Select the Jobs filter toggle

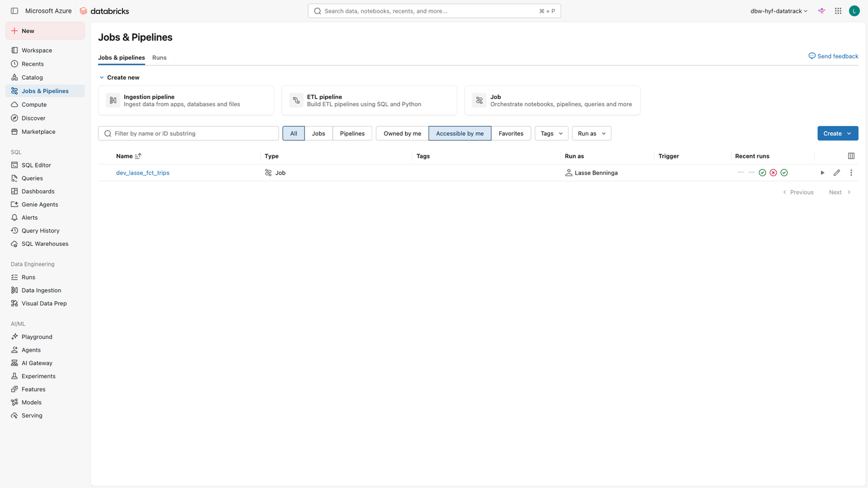(x=318, y=133)
